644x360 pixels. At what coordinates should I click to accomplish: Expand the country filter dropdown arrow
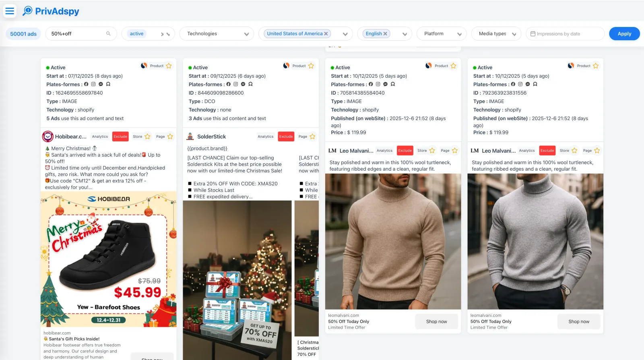(345, 34)
